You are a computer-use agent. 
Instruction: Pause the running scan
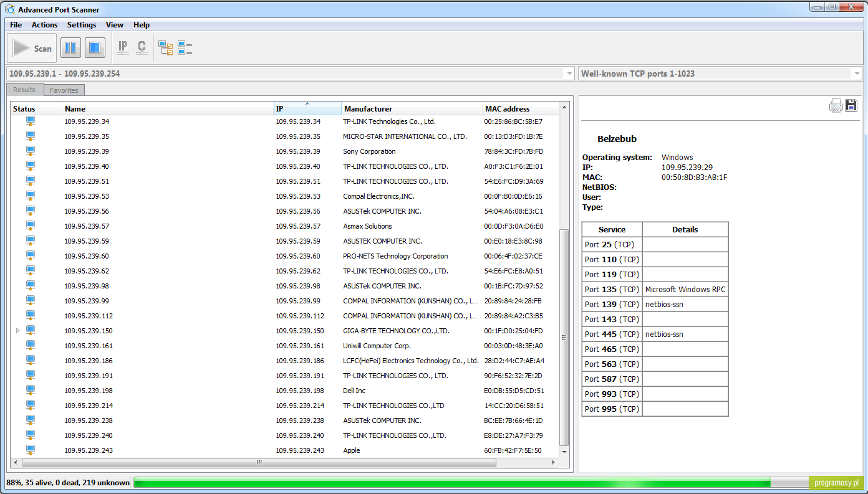70,48
